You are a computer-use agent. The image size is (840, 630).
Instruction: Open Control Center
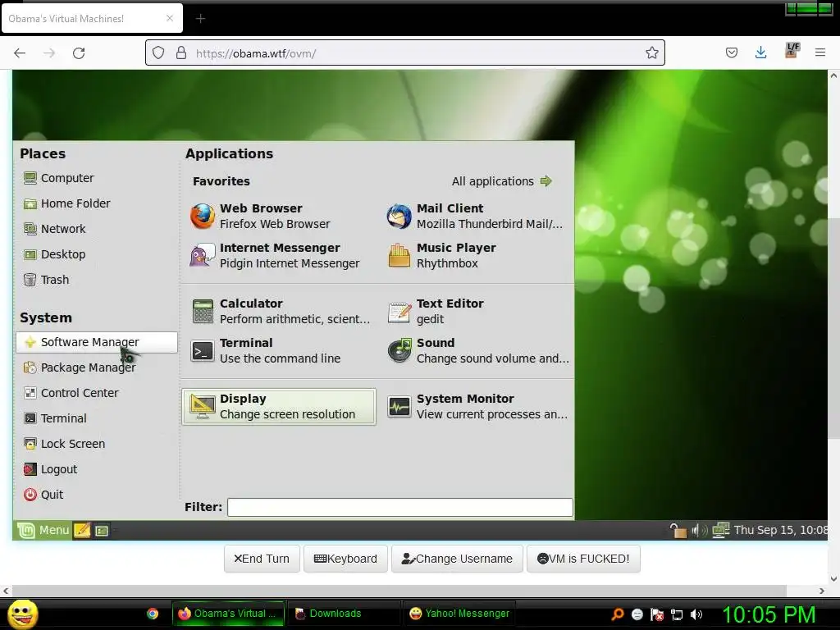(71, 393)
